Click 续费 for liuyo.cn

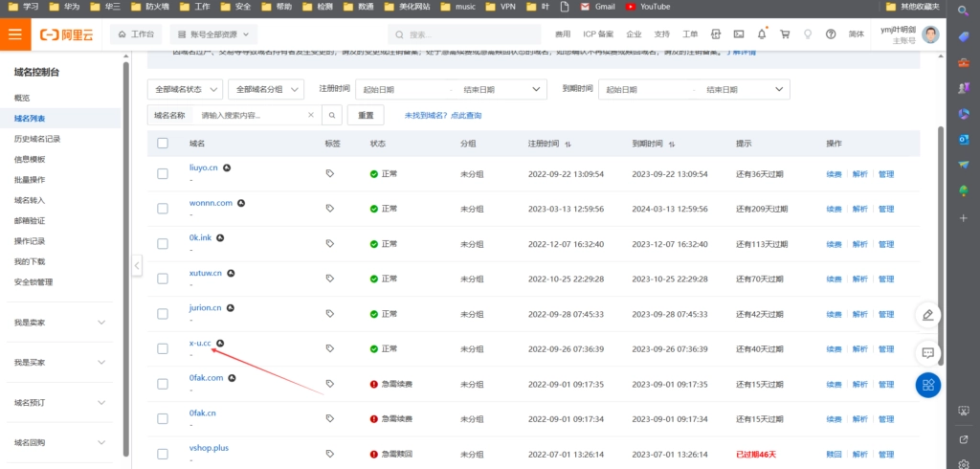834,174
